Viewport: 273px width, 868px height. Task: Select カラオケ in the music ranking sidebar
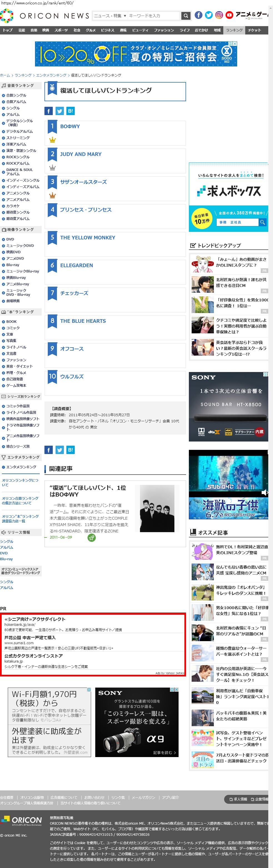[x=13, y=206]
